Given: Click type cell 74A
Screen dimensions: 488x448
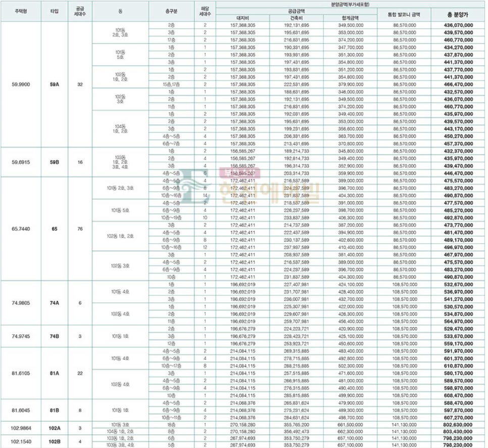Looking at the screenshot, I should 55,303.
